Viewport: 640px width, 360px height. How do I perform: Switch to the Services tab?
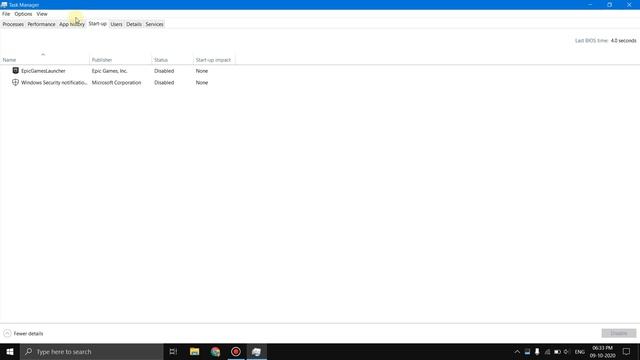pos(154,24)
